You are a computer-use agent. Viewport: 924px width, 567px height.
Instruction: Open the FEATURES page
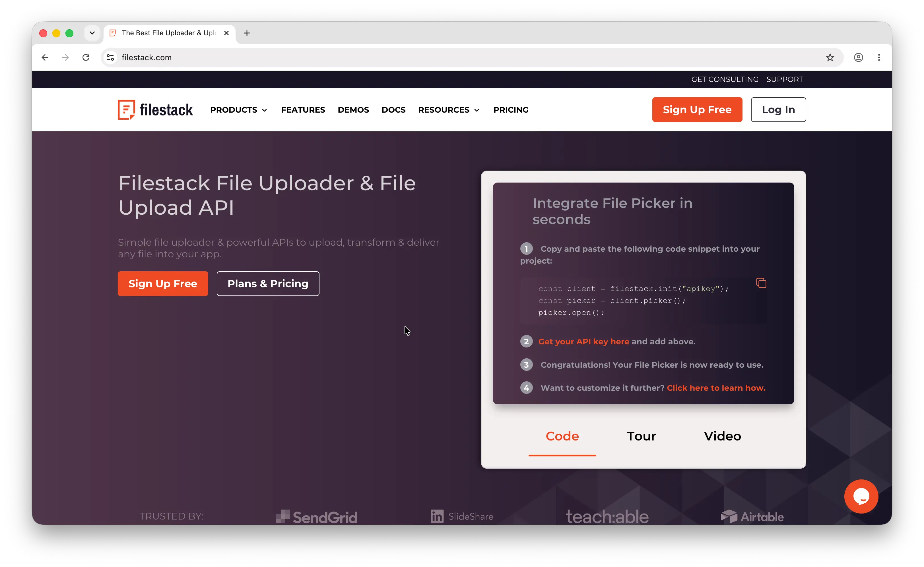[x=303, y=110]
